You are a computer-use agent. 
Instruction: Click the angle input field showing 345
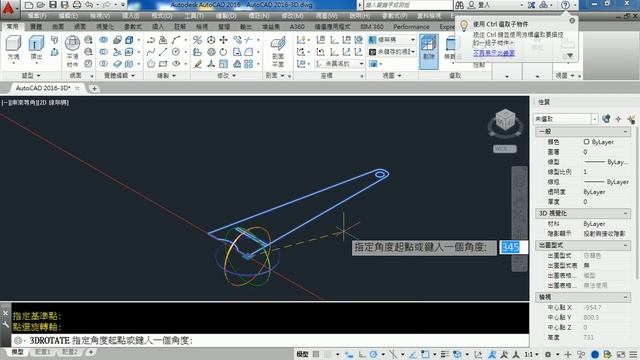(512, 247)
